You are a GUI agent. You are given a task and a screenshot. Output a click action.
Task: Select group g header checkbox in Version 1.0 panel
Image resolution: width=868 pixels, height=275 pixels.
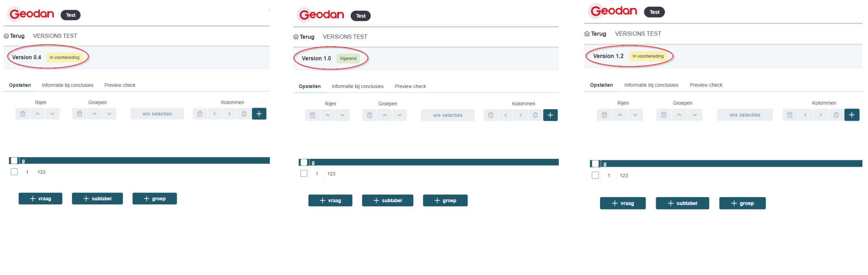304,162
